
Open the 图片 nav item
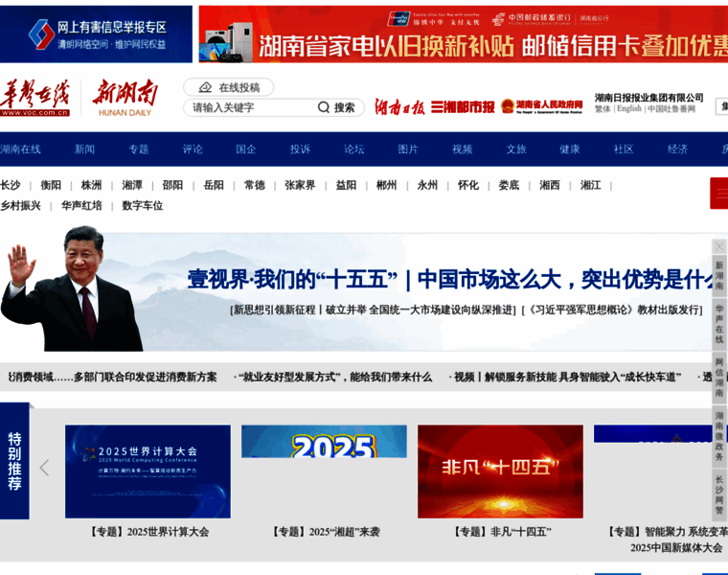pos(408,149)
